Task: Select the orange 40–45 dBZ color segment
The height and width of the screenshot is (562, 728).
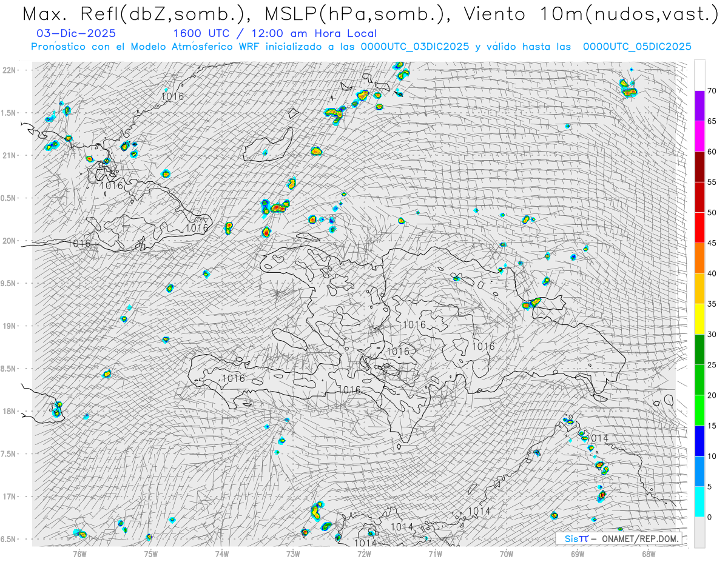Action: click(x=699, y=258)
